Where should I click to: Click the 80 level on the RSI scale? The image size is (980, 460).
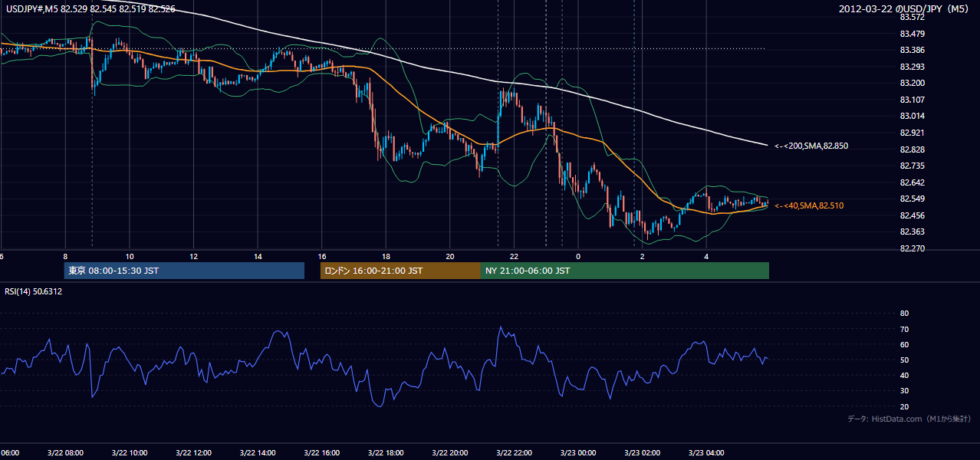click(904, 314)
